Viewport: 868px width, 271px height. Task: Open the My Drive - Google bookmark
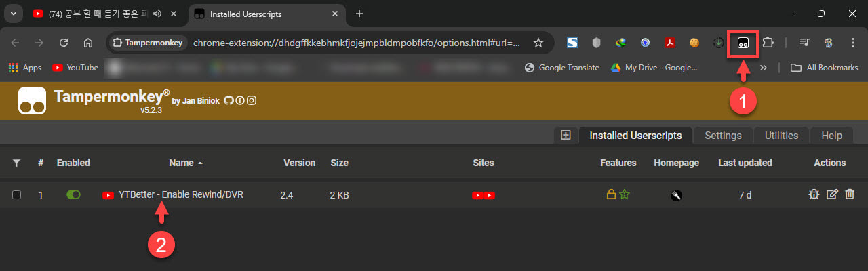tap(654, 67)
